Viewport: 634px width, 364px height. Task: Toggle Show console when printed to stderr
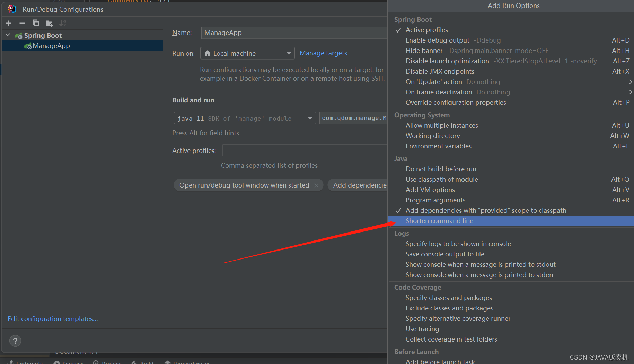click(511, 275)
